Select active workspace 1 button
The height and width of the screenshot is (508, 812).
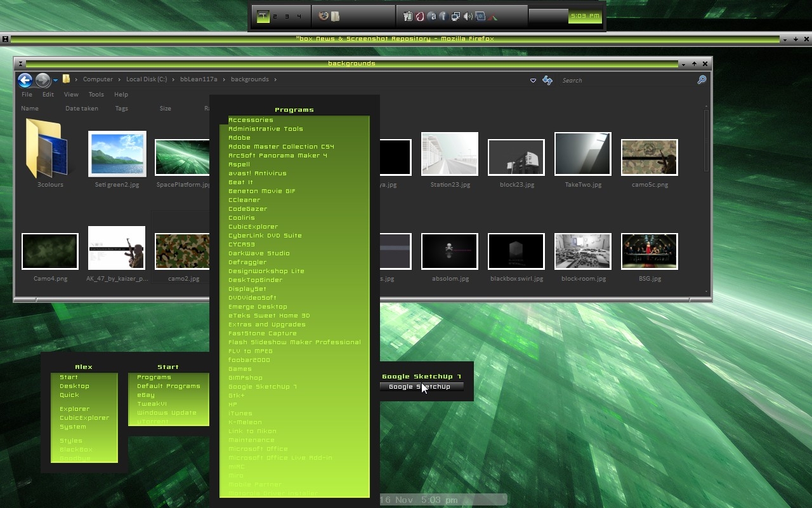[x=263, y=17]
